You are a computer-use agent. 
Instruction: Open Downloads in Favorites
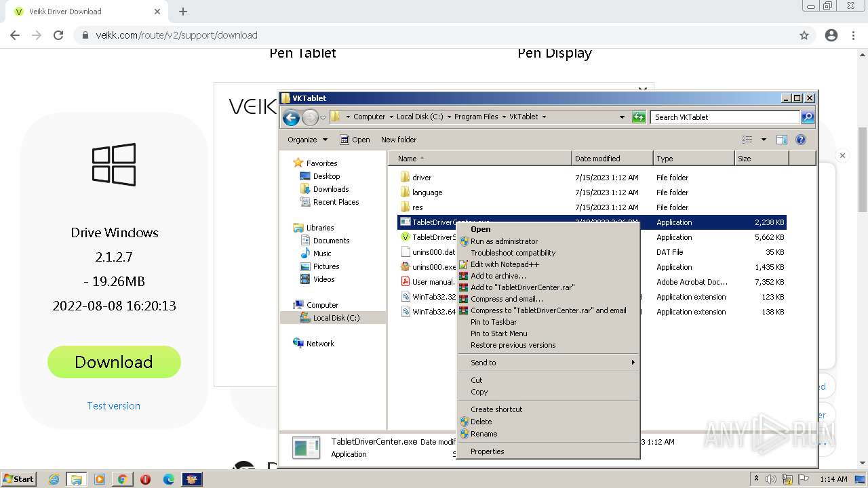coord(324,189)
